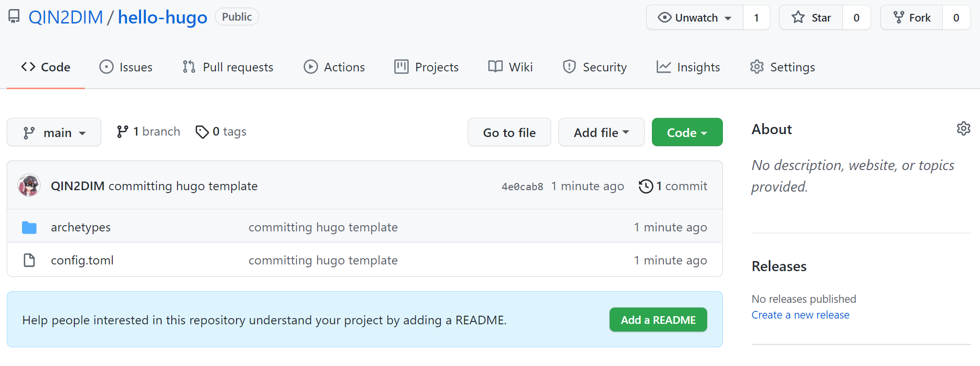Fork the hello-hugo repository
This screenshot has width=980, height=366.
point(911,18)
